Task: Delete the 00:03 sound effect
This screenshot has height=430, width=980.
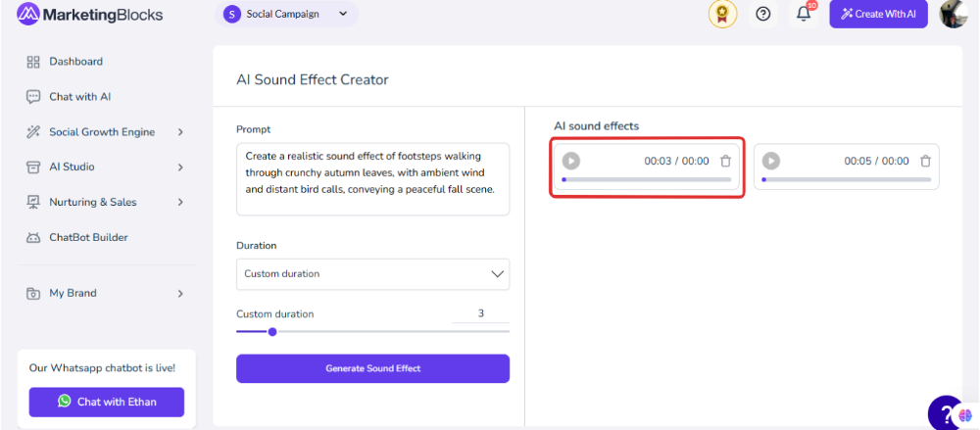Action: pyautogui.click(x=725, y=162)
